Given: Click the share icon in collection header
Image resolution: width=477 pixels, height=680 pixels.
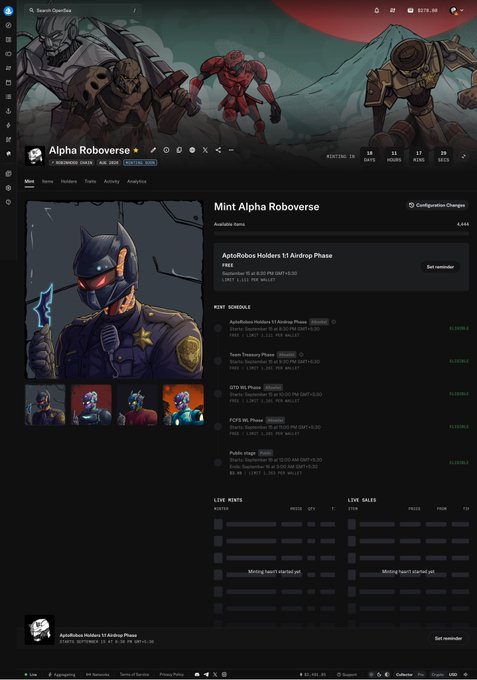Looking at the screenshot, I should click(x=218, y=150).
